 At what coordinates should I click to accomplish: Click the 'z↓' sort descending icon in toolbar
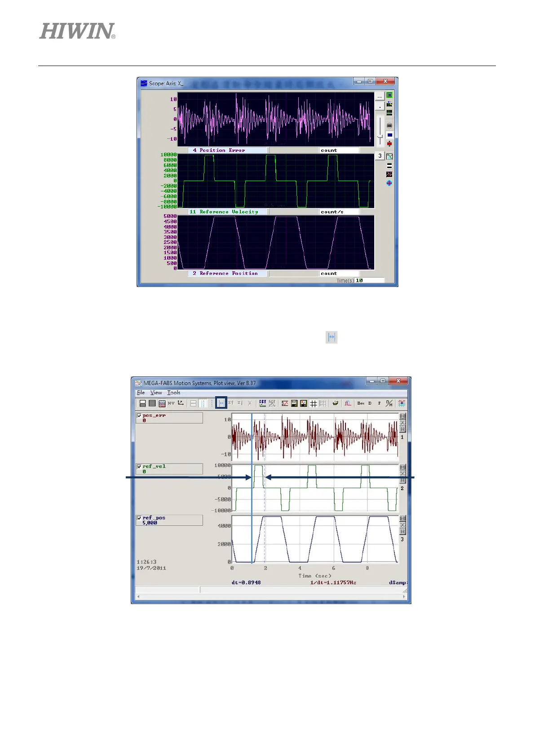(x=240, y=403)
